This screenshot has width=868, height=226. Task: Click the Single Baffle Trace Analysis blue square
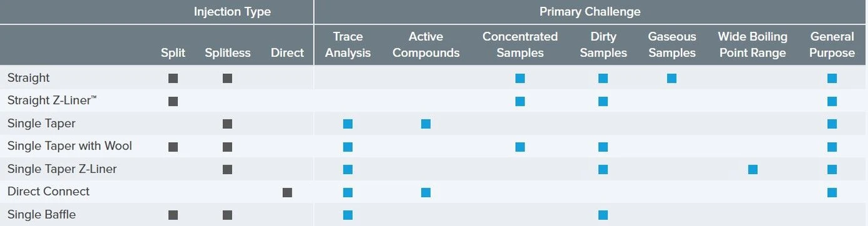(348, 215)
